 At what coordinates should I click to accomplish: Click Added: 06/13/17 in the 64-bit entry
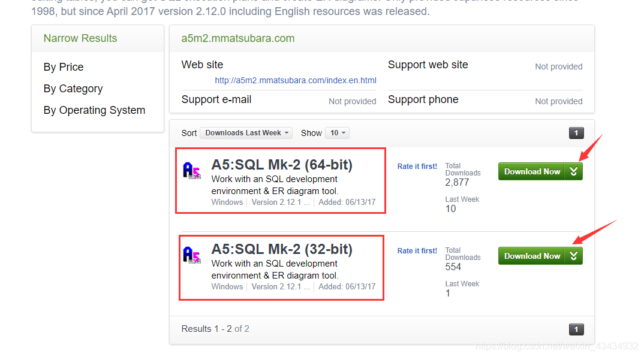347,202
